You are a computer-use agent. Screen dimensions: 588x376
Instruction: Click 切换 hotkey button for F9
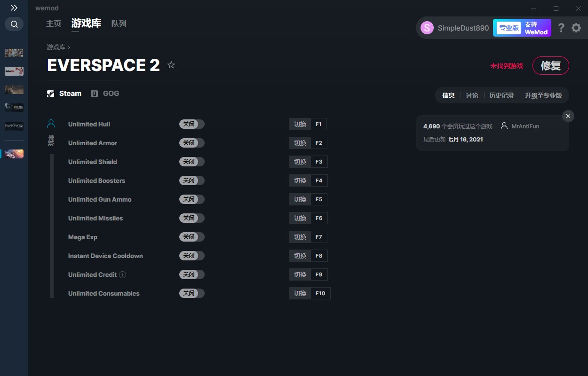[x=300, y=274]
